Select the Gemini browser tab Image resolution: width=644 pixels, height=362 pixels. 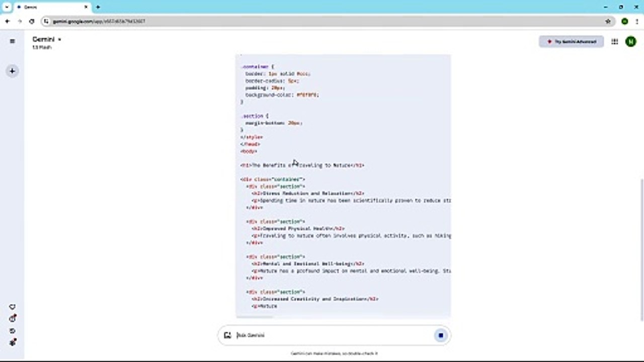point(52,7)
